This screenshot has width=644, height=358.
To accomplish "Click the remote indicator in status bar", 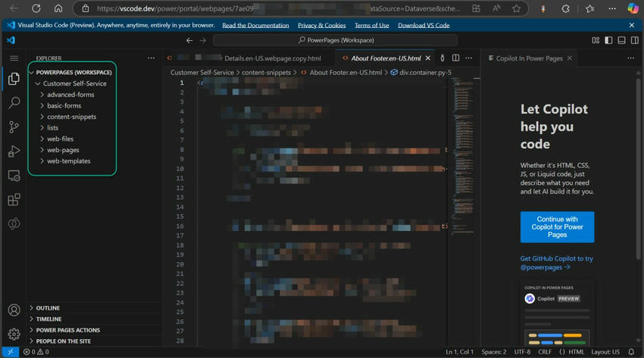I will click(x=11, y=352).
